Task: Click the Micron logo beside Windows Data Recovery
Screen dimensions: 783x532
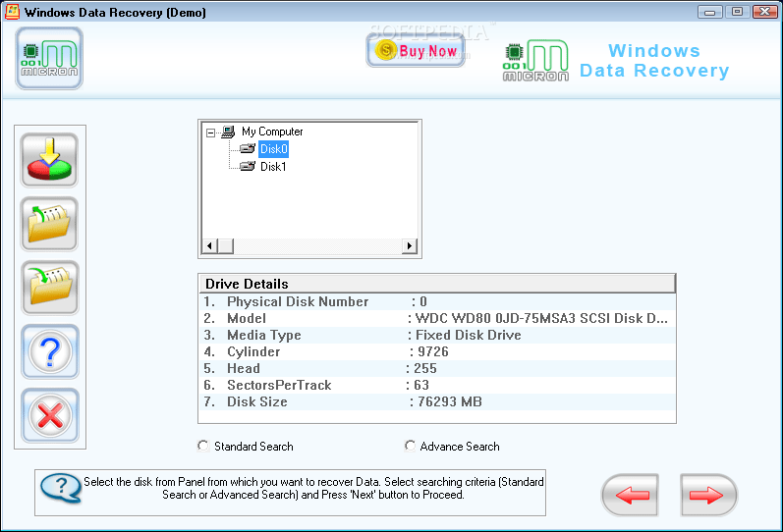Action: 535,61
